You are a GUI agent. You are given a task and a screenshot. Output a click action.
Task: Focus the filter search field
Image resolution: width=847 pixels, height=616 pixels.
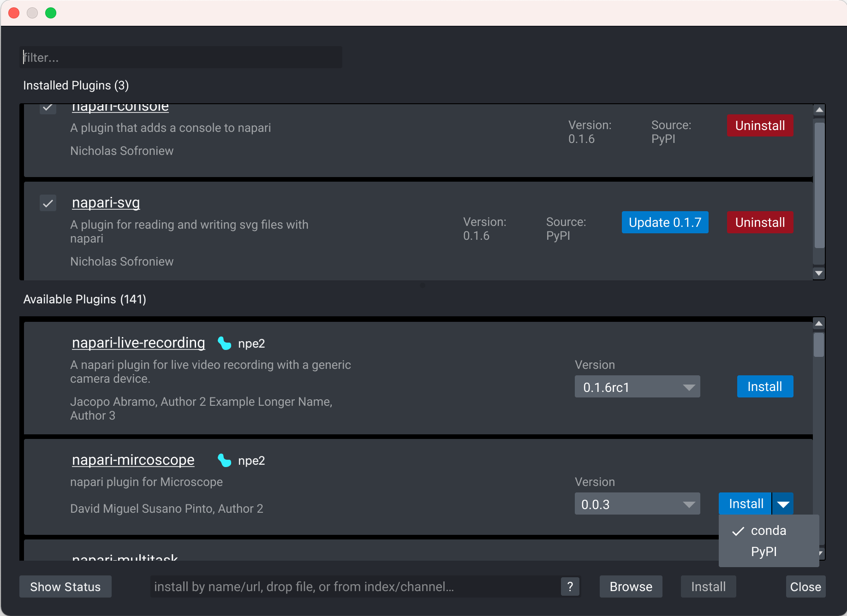click(x=181, y=57)
